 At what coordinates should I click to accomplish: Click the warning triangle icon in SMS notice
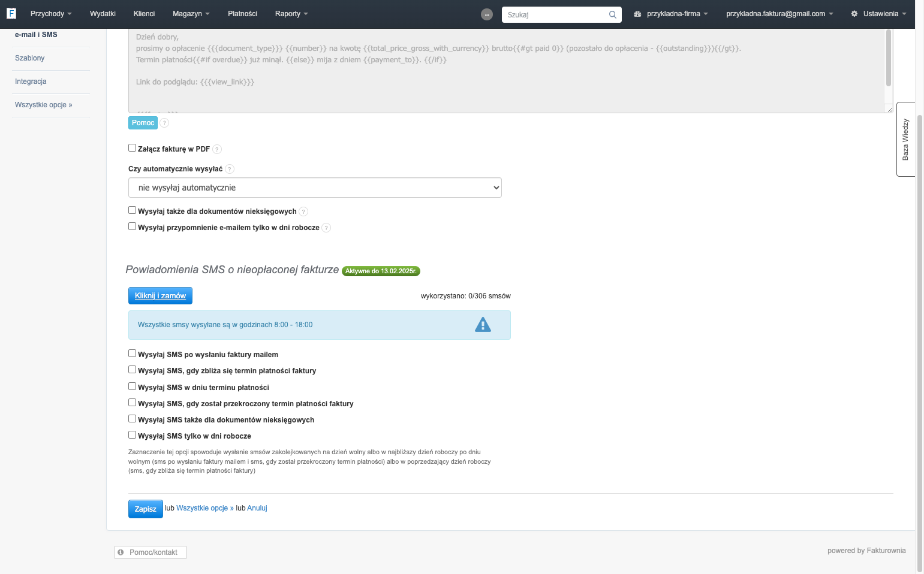pos(483,325)
